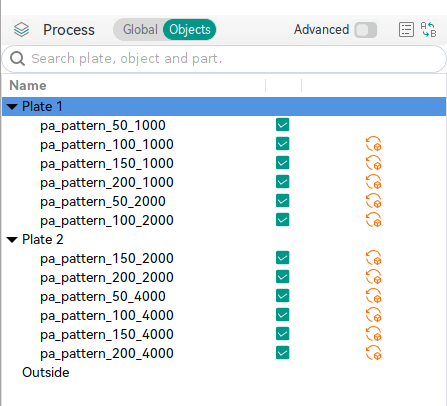Uncheck printable box for pa_pattern_50_2000

click(x=282, y=201)
